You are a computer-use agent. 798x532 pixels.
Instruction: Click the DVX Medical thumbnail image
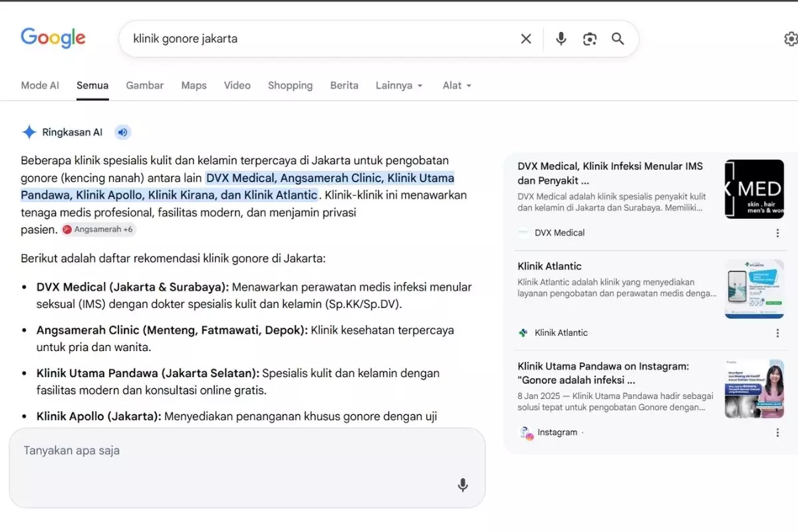[754, 189]
